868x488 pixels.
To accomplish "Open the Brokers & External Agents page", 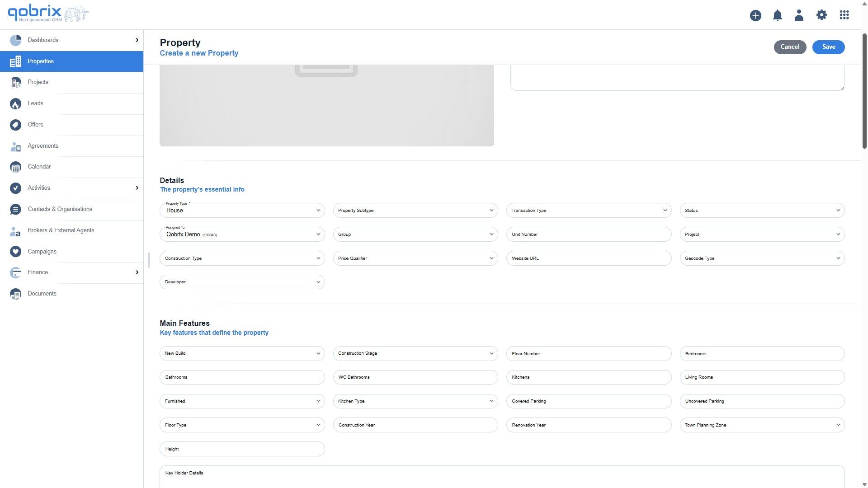I will point(61,230).
